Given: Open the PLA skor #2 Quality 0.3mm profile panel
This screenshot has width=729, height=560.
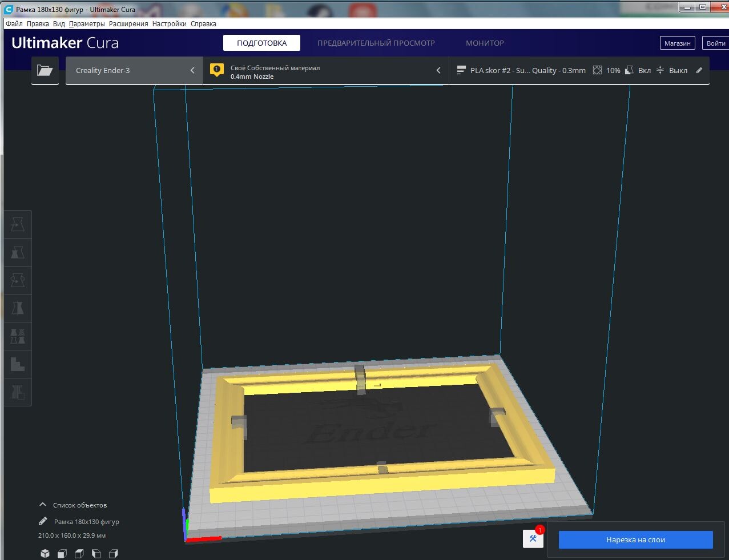Looking at the screenshot, I should (579, 70).
